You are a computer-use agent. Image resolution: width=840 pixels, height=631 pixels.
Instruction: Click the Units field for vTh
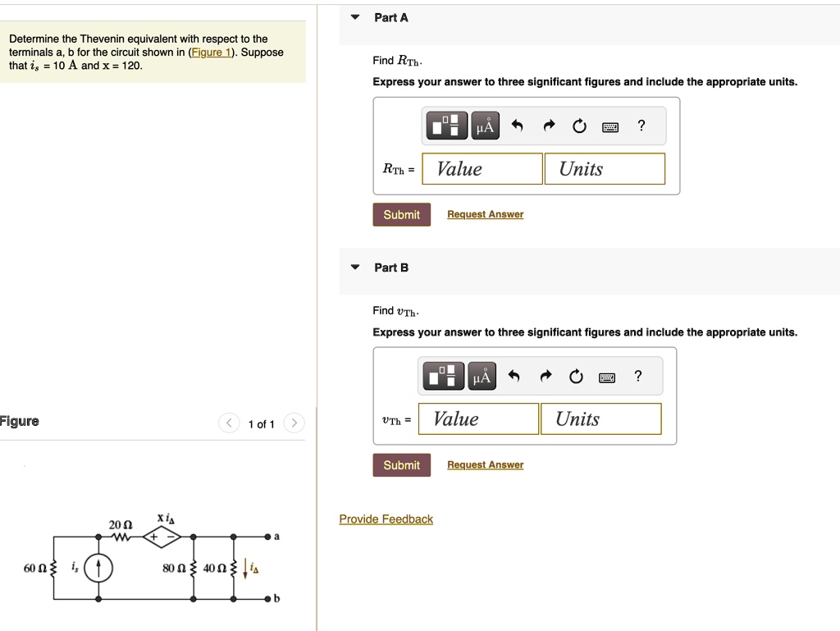pos(601,418)
